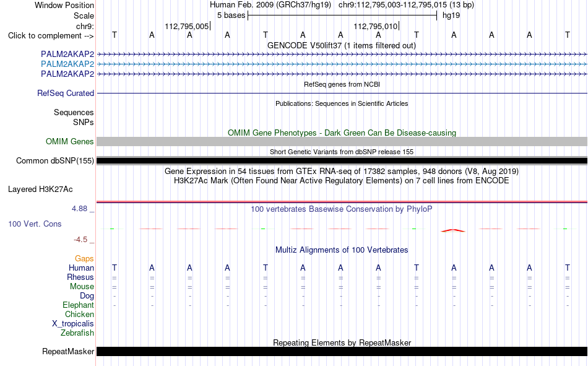Open the light-blue PALM2AKAP2 gene label
This screenshot has height=366, width=588.
click(67, 64)
